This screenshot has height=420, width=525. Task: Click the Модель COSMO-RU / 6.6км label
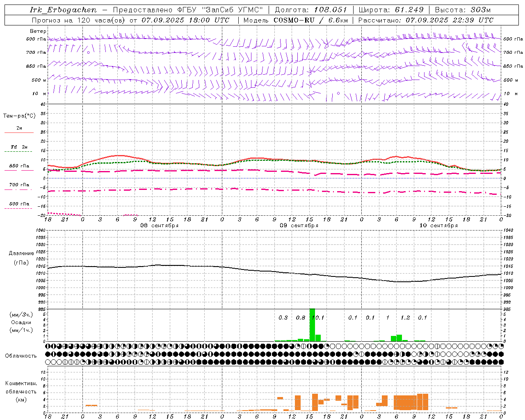pyautogui.click(x=296, y=20)
